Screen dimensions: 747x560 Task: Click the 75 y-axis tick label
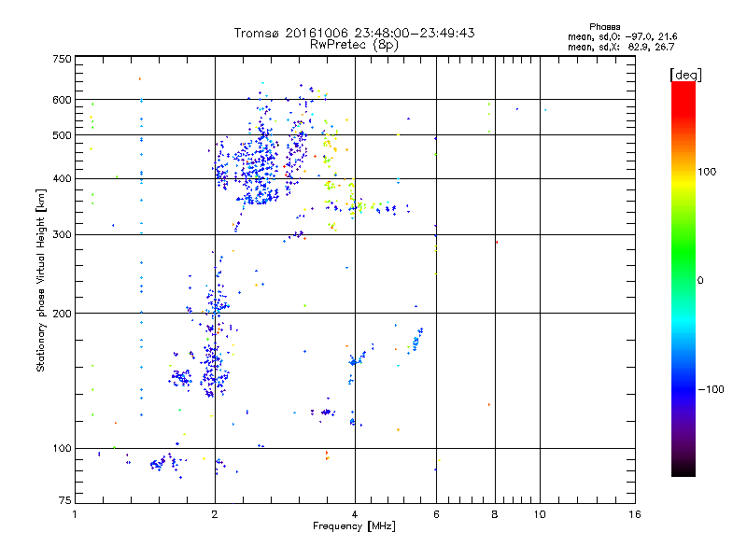[65, 500]
